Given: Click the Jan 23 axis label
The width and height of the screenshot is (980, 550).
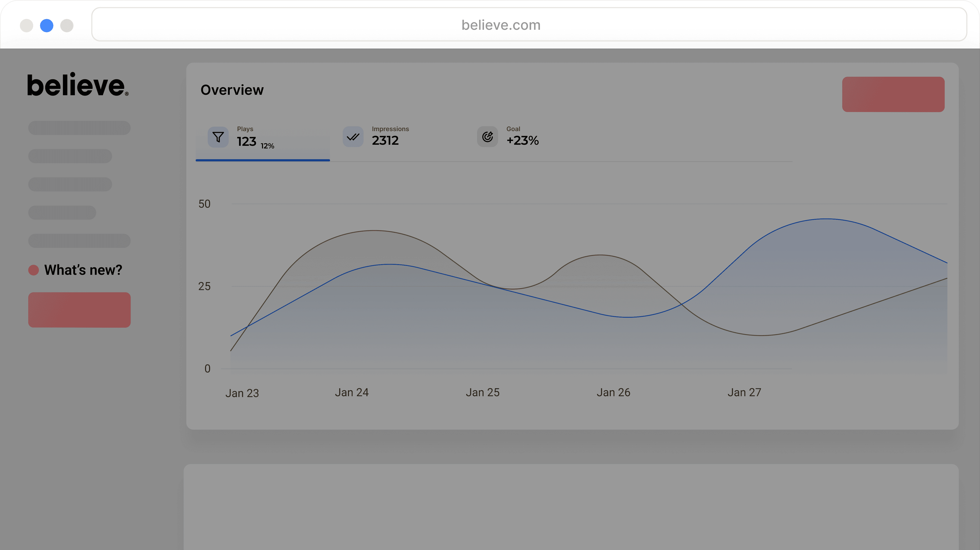Looking at the screenshot, I should [242, 393].
